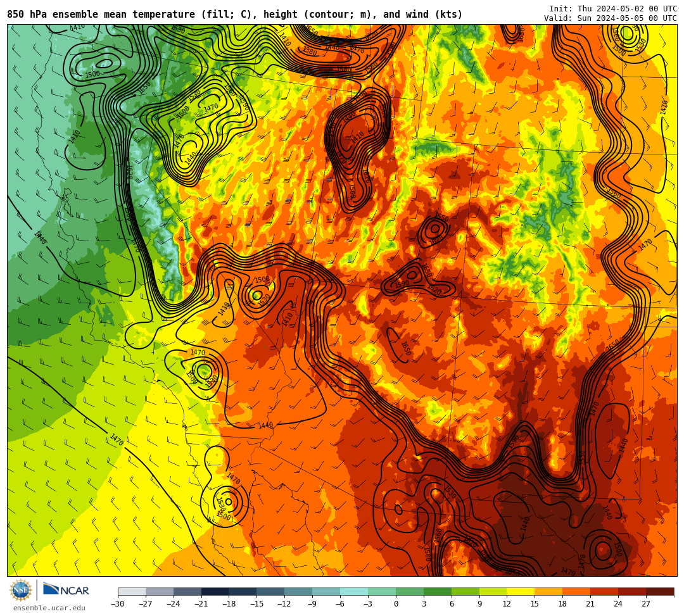Pick the colorbar swatch between −3 and 0

(x=382, y=591)
